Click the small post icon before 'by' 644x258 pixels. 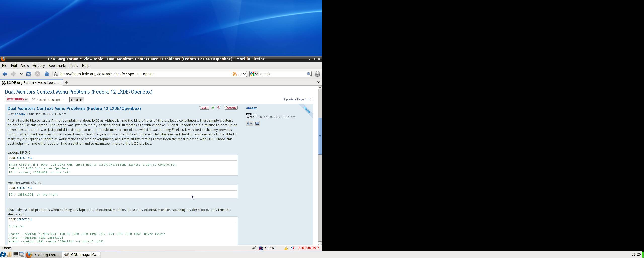(9, 114)
